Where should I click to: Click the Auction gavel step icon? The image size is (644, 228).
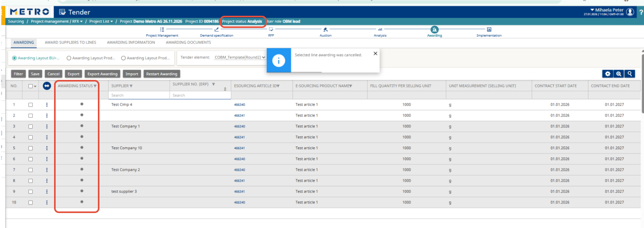[x=326, y=30]
